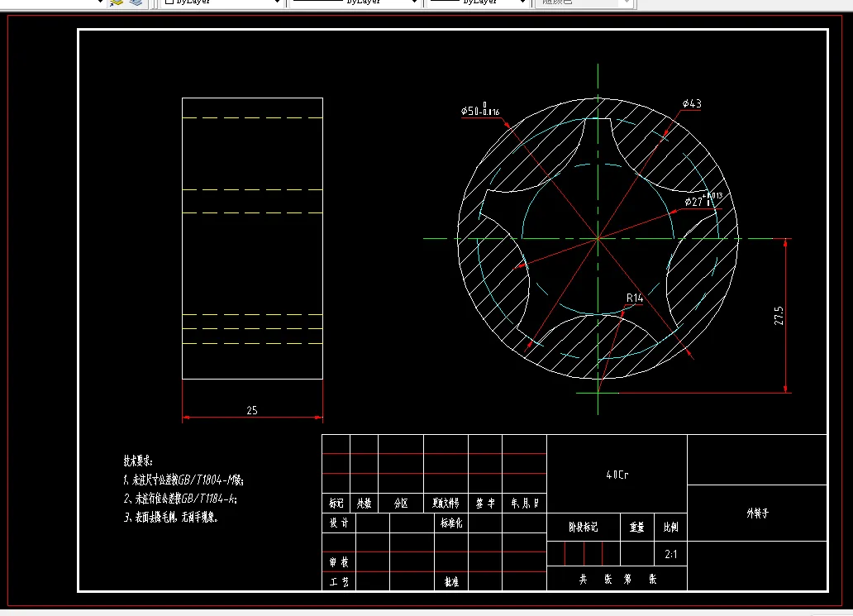Click the 设计 label cell
Image resolution: width=853 pixels, height=616 pixels.
339,523
